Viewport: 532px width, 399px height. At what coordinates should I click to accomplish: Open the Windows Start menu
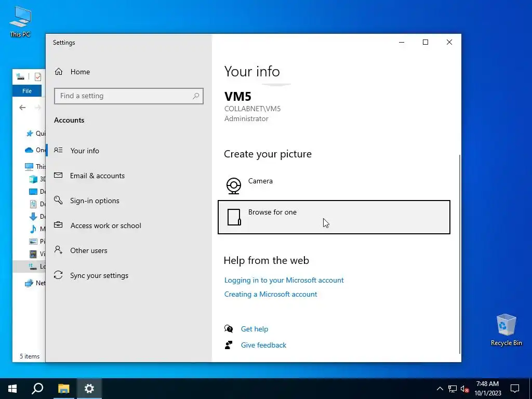[12, 389]
